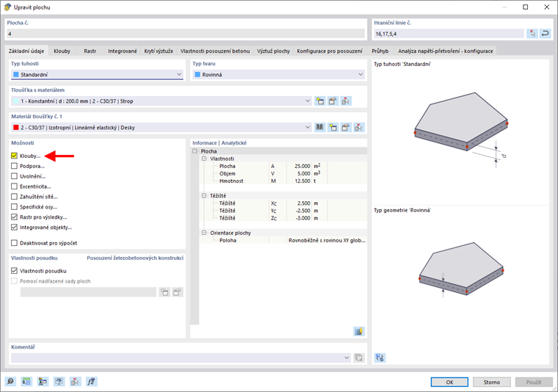Click the information table settings icon

[x=359, y=332]
